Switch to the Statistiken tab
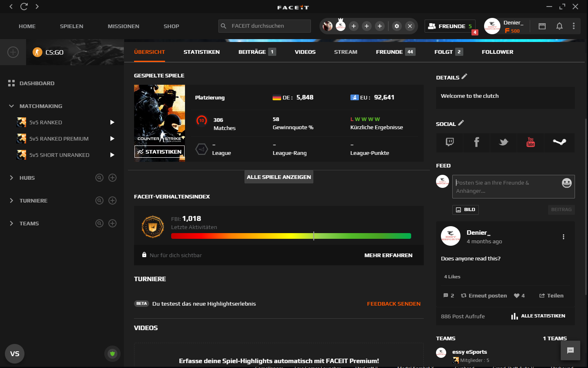588x368 pixels. click(202, 52)
